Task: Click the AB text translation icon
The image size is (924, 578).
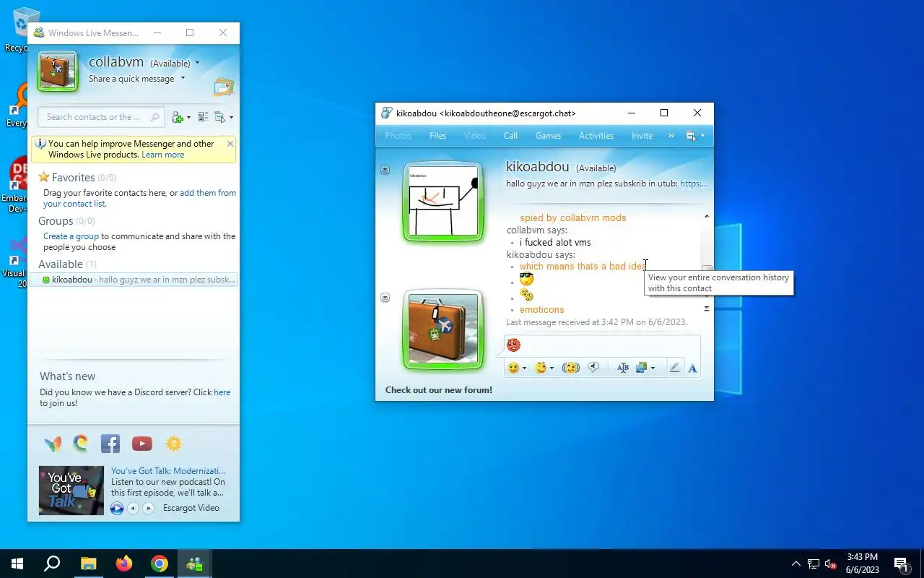Action: 623,368
